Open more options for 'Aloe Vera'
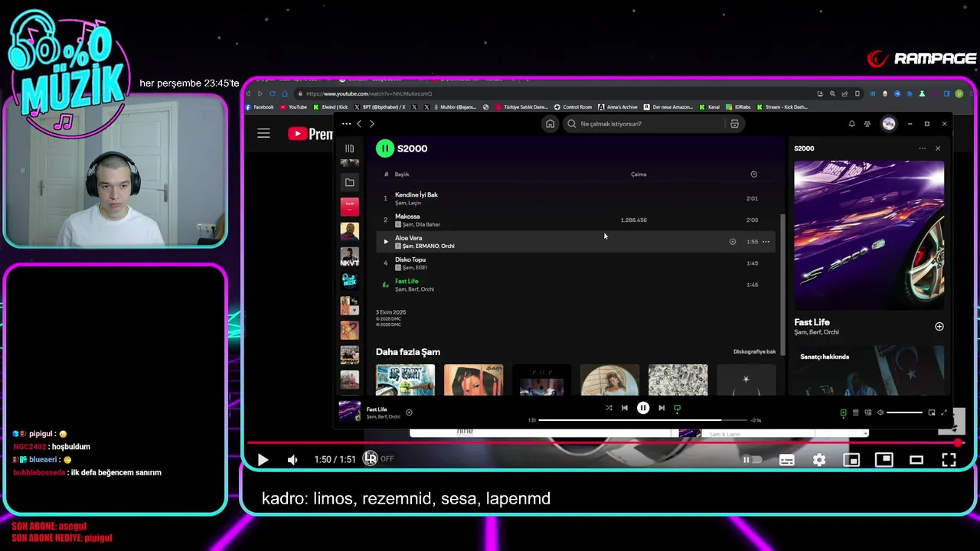This screenshot has width=980, height=551. (766, 242)
